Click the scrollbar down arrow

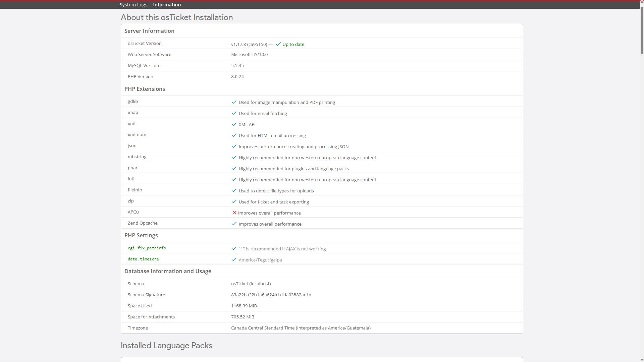coord(642,360)
